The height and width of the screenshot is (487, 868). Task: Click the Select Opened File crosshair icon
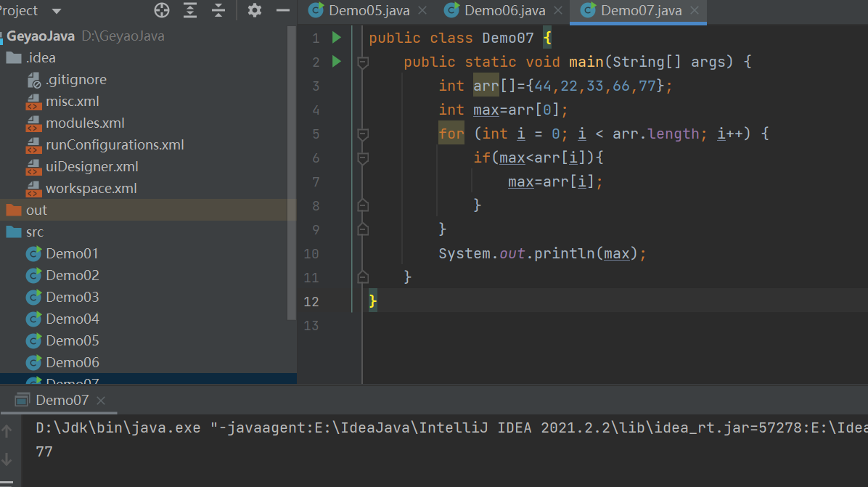pos(161,10)
